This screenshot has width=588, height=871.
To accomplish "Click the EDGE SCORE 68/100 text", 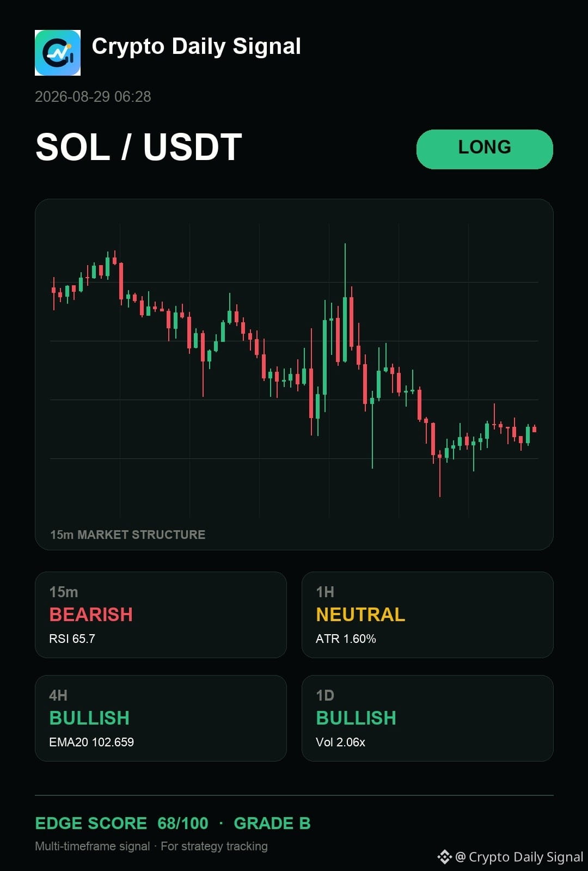I will click(x=121, y=823).
